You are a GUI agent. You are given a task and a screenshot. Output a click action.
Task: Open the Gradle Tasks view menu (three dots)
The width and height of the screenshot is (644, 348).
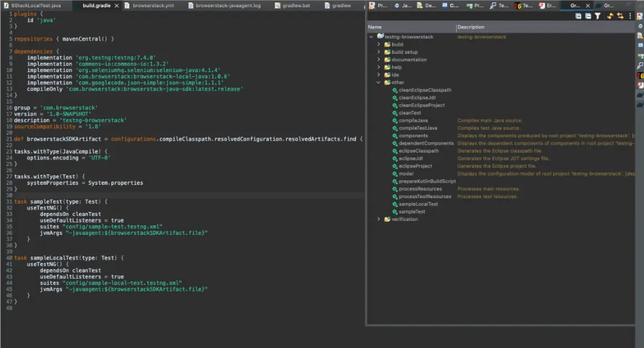[x=630, y=16]
